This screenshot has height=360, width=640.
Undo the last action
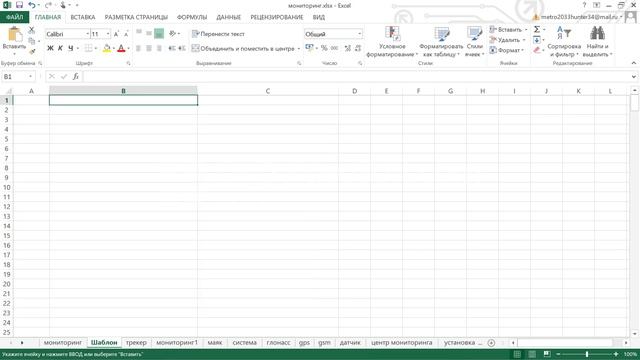coord(32,5)
